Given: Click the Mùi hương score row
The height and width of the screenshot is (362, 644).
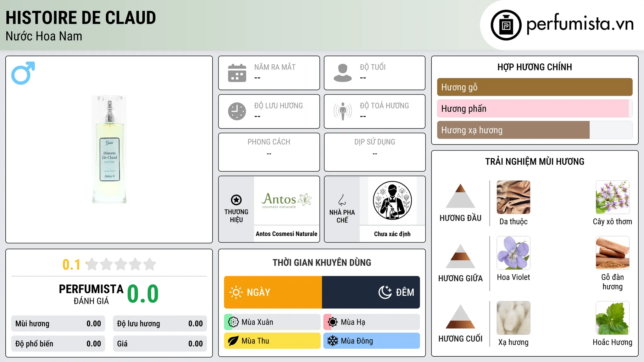Looking at the screenshot, I should (58, 324).
